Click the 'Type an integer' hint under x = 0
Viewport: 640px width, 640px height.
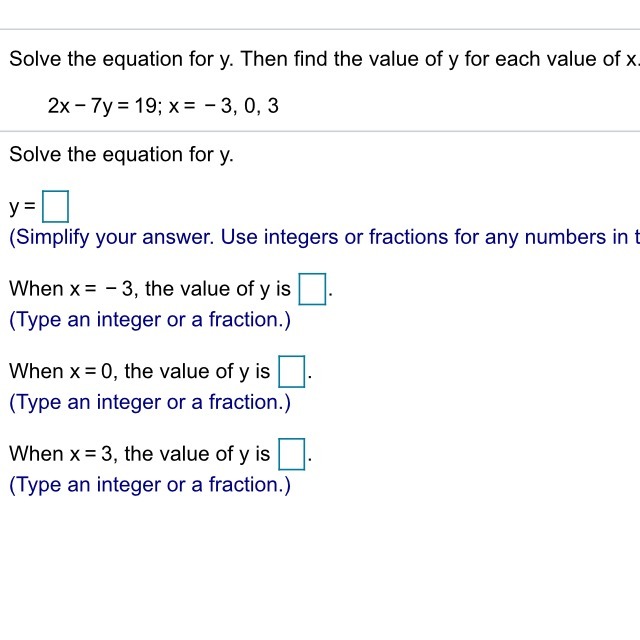point(150,402)
